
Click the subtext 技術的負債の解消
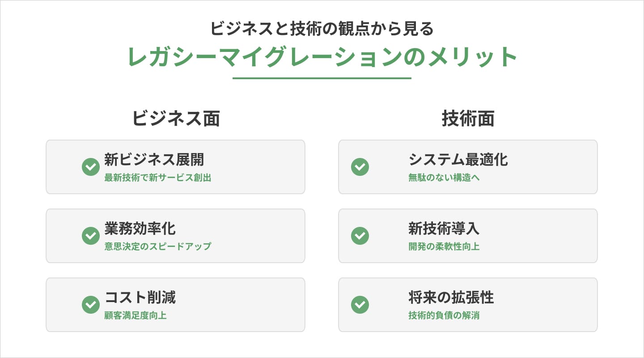tap(444, 315)
